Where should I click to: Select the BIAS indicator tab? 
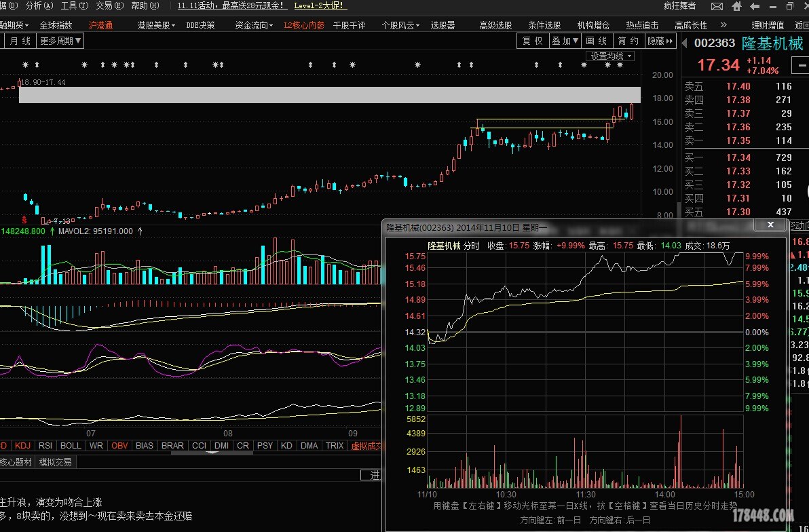pyautogui.click(x=145, y=445)
